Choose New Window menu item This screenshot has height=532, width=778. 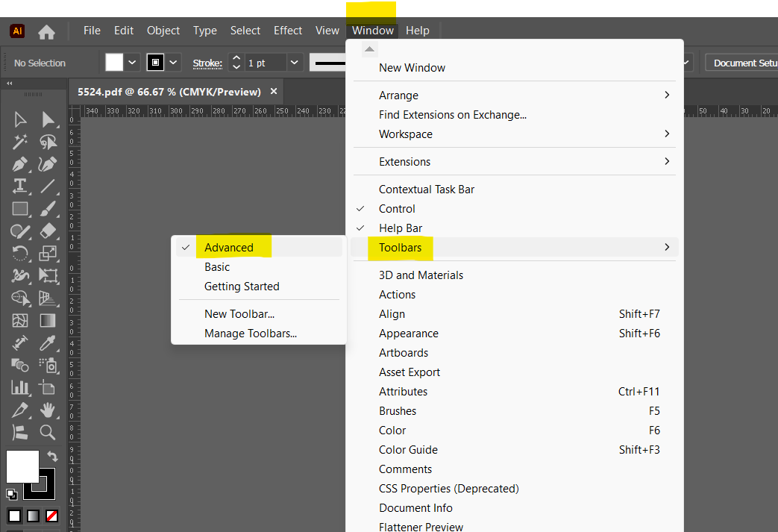pyautogui.click(x=515, y=68)
